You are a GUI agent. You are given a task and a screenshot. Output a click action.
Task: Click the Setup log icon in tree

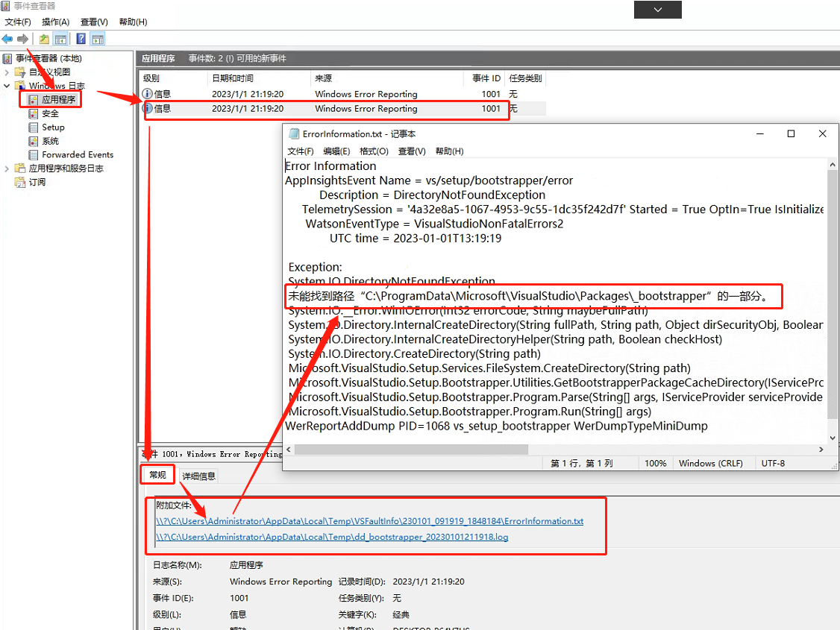(34, 127)
